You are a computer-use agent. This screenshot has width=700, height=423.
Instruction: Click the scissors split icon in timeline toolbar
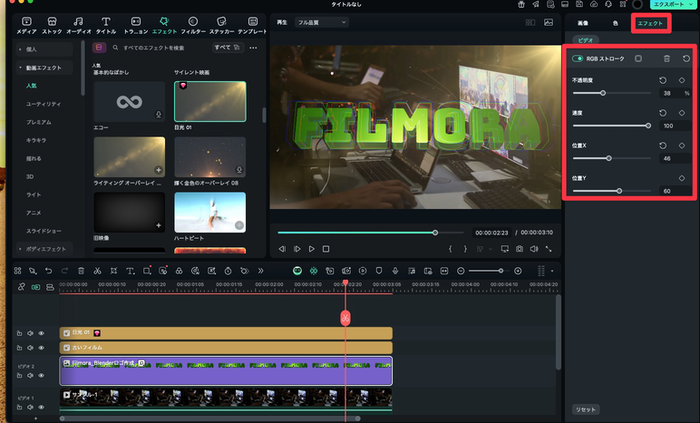[96, 271]
